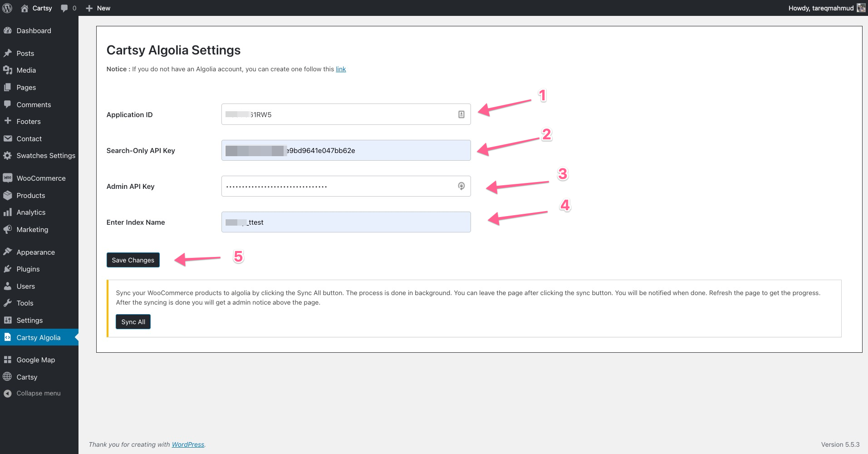
Task: Focus the Enter Index Name field
Action: [346, 222]
